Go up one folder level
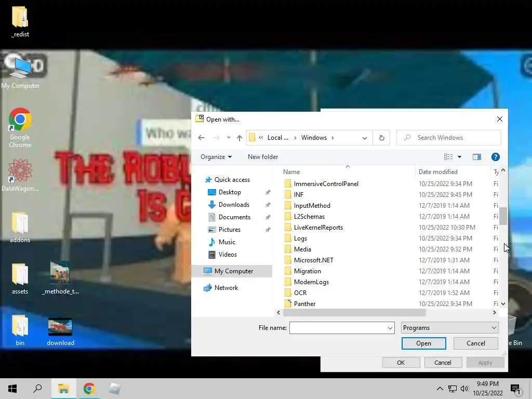 pyautogui.click(x=240, y=138)
